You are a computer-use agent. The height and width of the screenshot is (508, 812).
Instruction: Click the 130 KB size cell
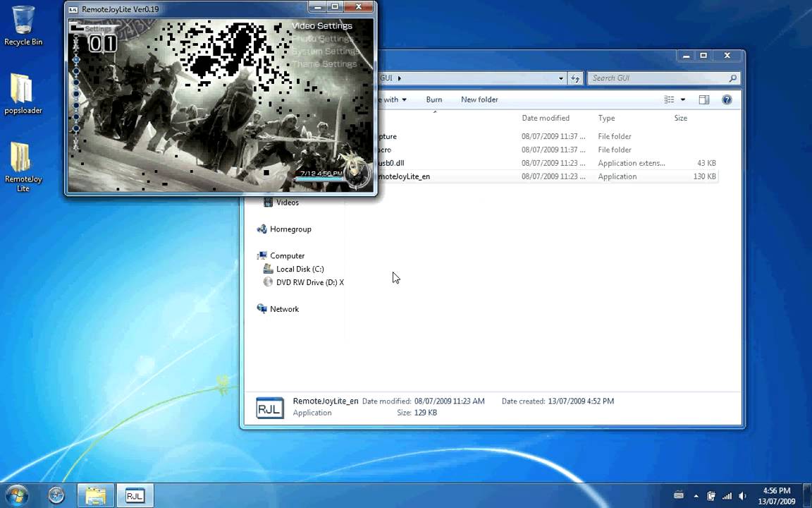pos(704,176)
